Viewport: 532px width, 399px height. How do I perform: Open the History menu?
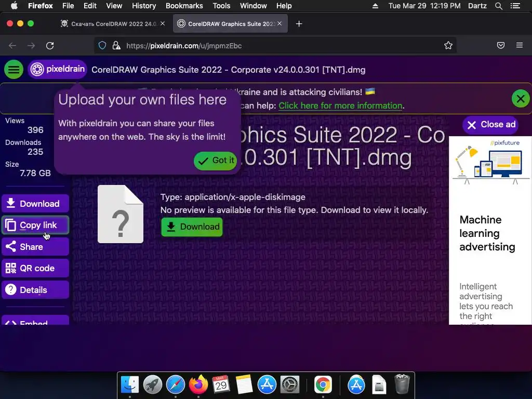pyautogui.click(x=144, y=6)
